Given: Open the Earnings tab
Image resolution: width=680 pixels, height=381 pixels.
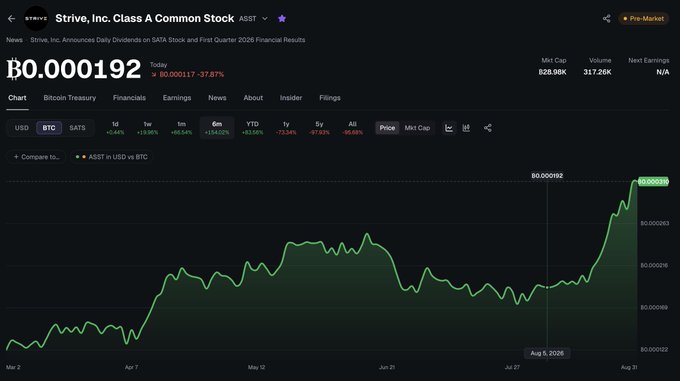Looking at the screenshot, I should tap(177, 98).
